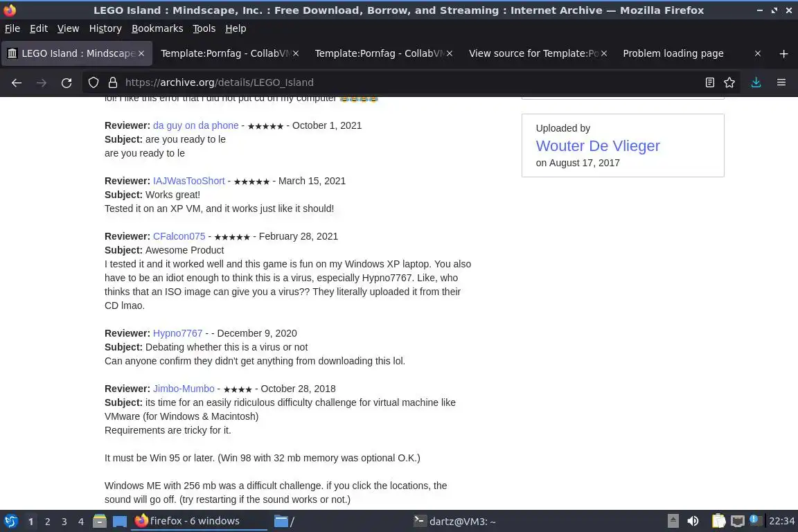This screenshot has height=532, width=798.
Task: Open a new tab with plus button
Action: 783,53
